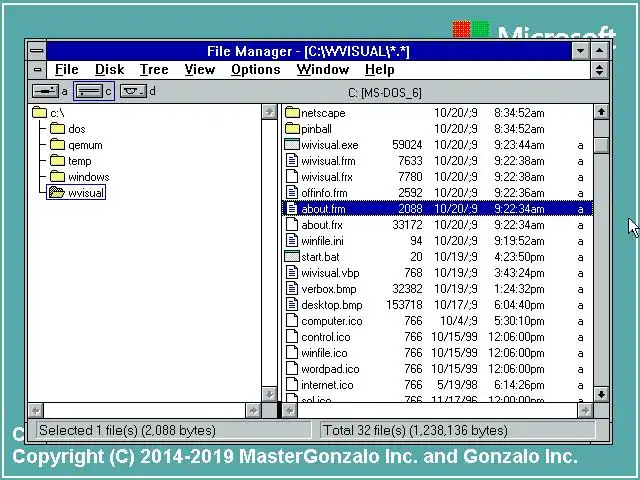The width and height of the screenshot is (640, 480).
Task: Open the Help menu
Action: [380, 69]
